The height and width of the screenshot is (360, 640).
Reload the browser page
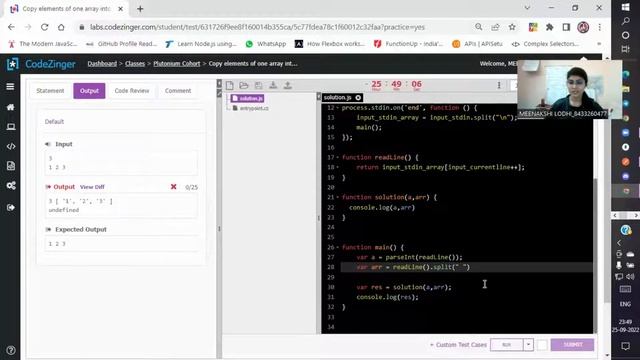click(x=44, y=27)
